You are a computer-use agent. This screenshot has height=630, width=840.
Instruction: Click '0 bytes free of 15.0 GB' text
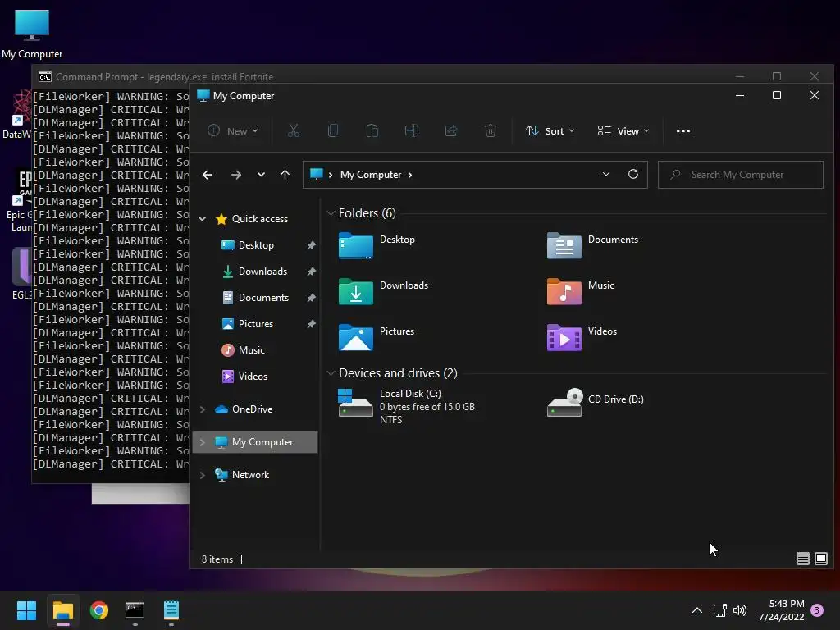pos(427,407)
